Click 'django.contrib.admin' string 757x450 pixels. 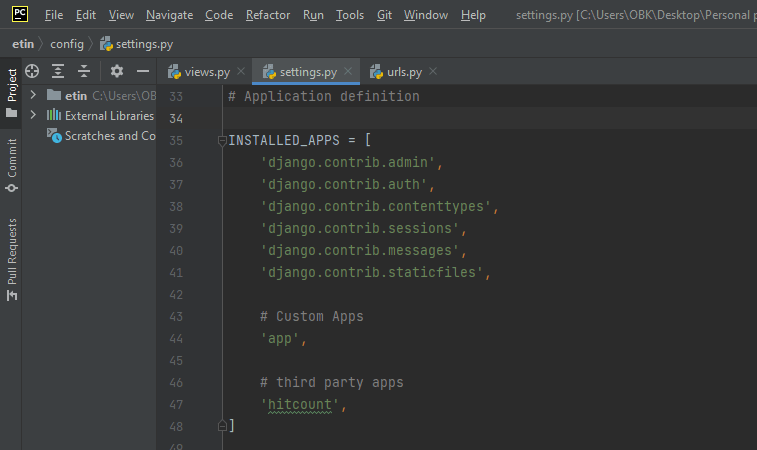pos(348,162)
